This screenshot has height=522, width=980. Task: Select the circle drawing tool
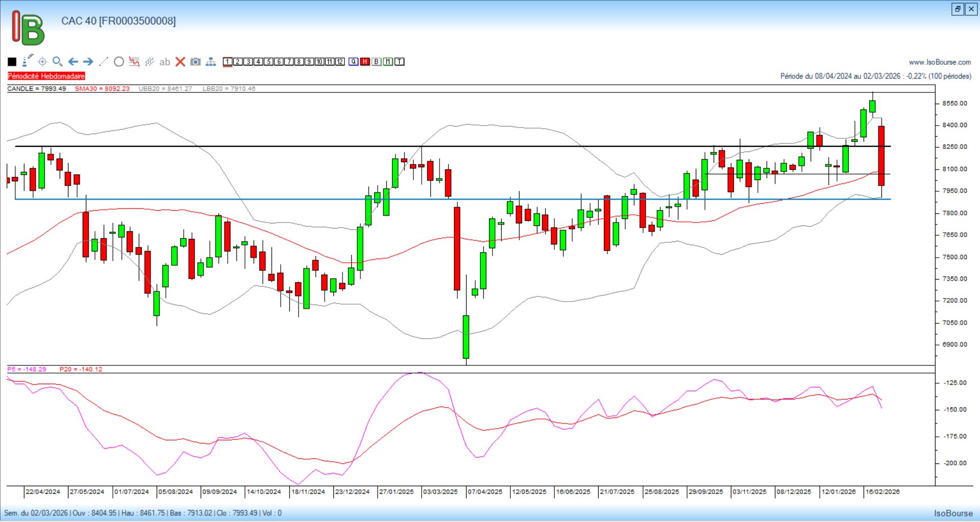coord(119,62)
